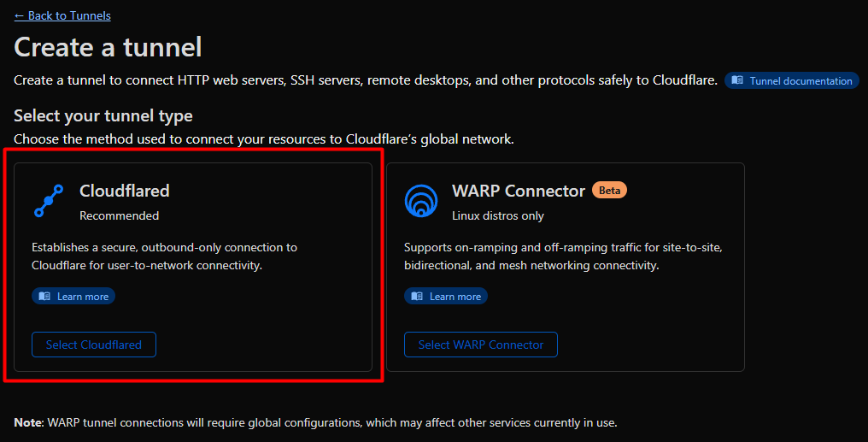Go back to Tunnels list

pyautogui.click(x=62, y=15)
